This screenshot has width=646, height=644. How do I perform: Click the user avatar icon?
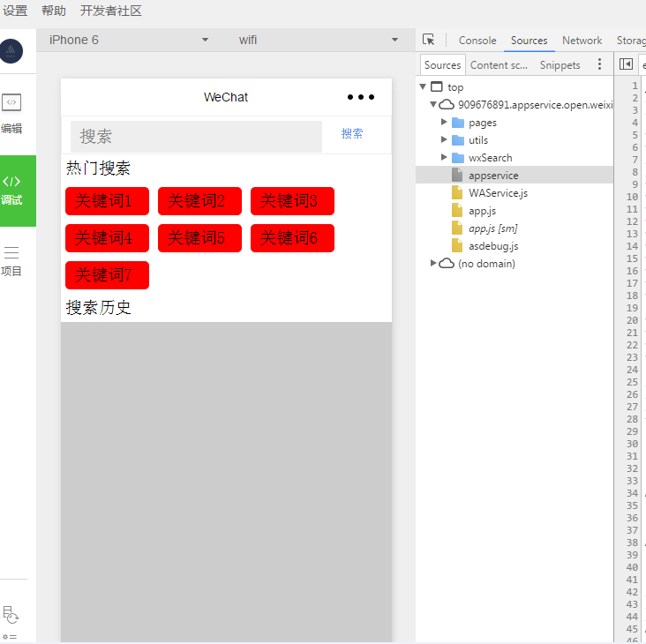[11, 52]
